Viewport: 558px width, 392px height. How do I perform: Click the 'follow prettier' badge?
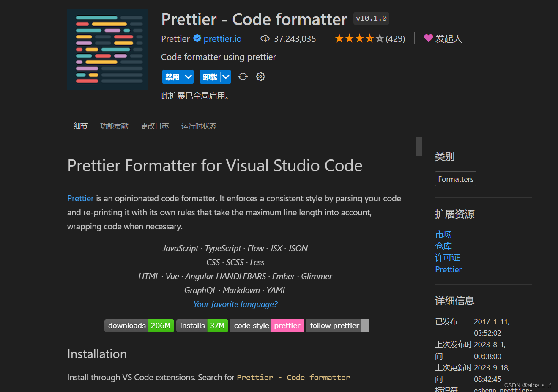coord(334,326)
